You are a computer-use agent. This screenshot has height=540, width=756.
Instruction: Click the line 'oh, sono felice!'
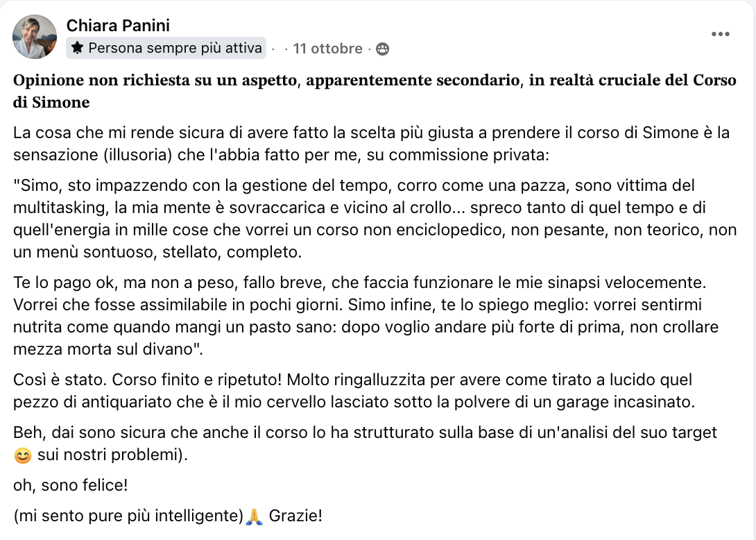70,486
